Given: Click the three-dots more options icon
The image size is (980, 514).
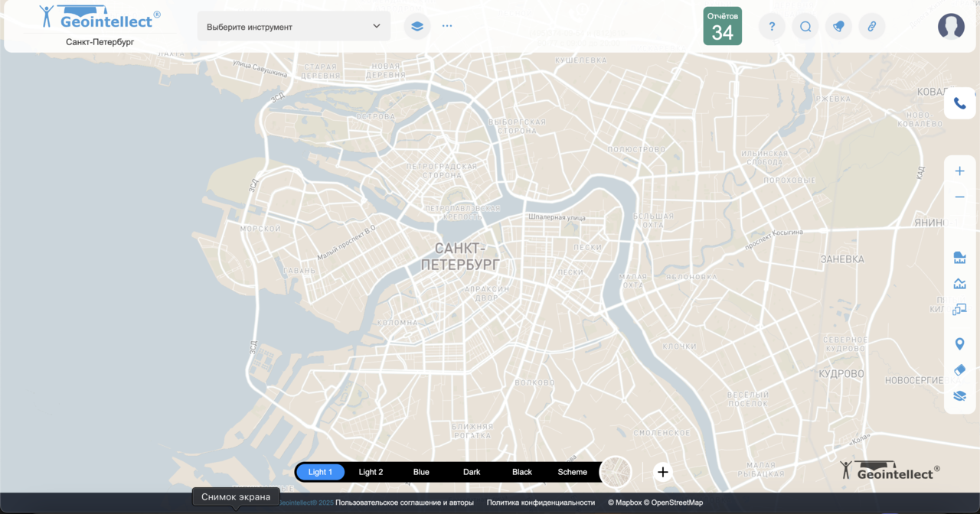Looking at the screenshot, I should (447, 26).
